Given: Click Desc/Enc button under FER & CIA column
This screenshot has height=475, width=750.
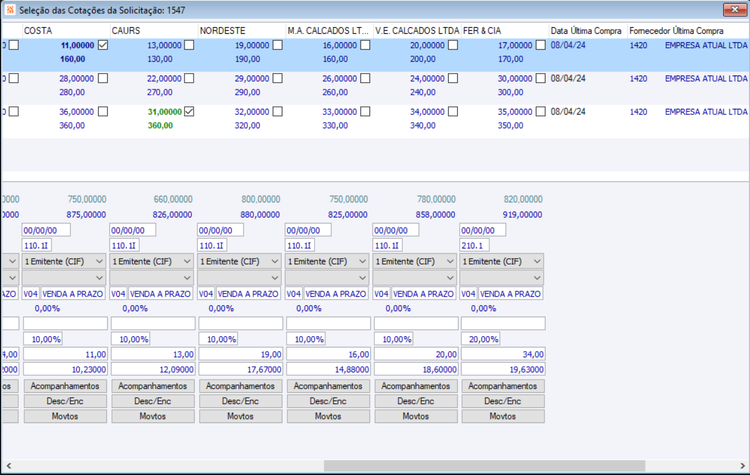Looking at the screenshot, I should 503,401.
